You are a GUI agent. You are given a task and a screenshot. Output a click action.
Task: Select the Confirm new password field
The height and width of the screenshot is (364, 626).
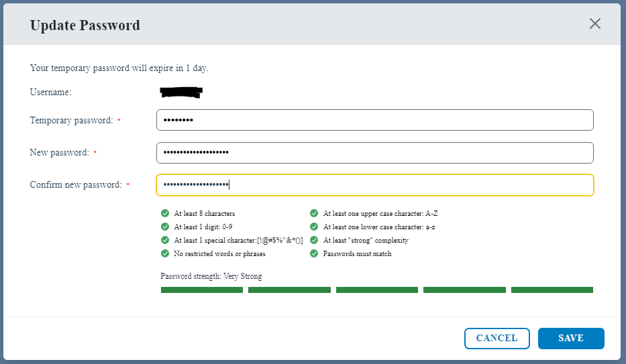point(375,185)
